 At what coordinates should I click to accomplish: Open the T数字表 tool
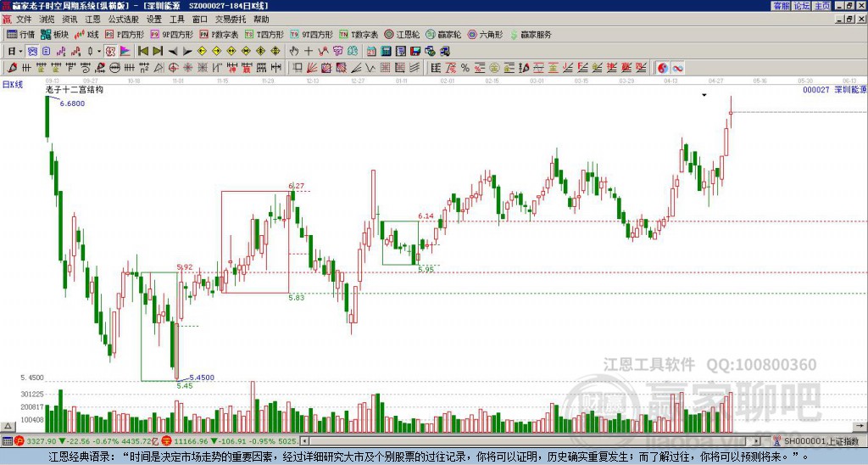pos(359,34)
